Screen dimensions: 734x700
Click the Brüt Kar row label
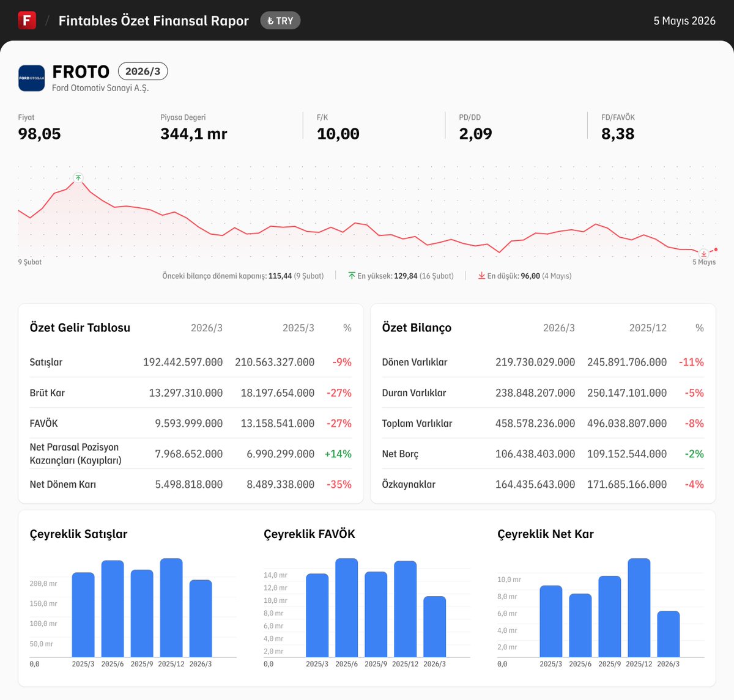47,392
